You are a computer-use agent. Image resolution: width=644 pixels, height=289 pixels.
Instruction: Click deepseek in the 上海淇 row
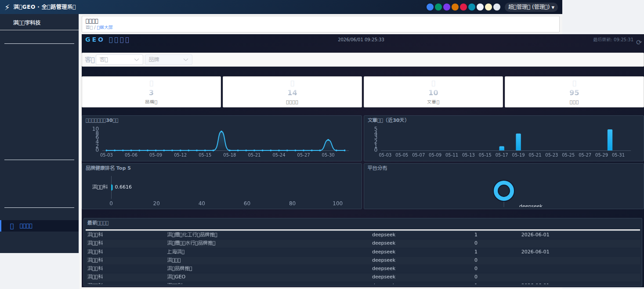[x=384, y=252]
